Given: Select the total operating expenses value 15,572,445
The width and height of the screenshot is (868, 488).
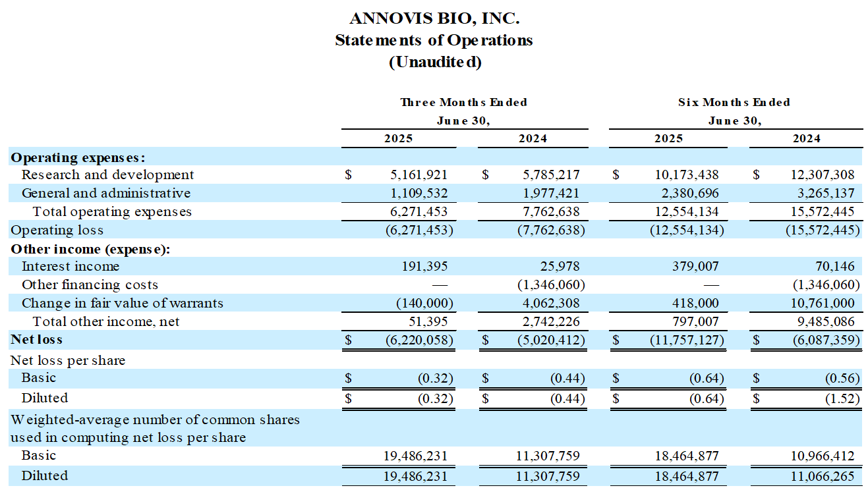Looking at the screenshot, I should [x=823, y=212].
